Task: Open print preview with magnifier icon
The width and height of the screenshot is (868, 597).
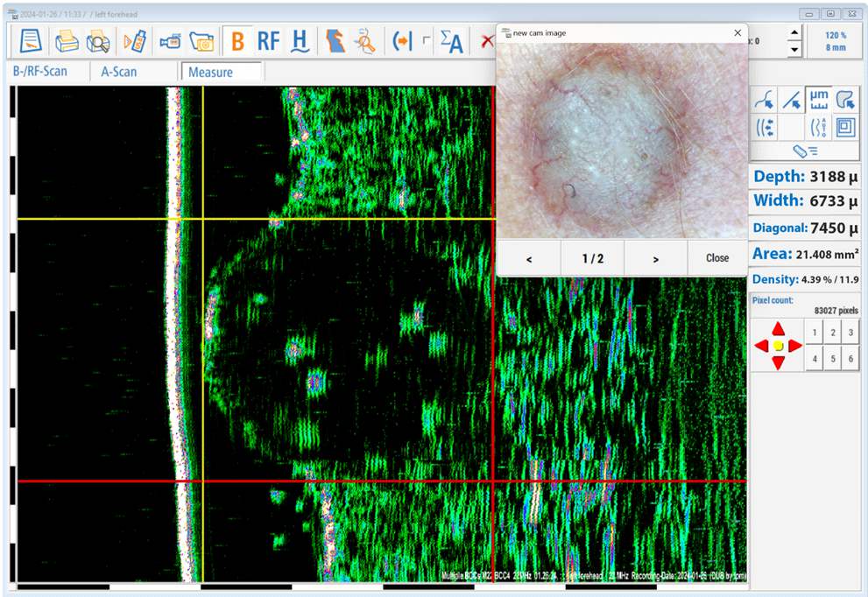Action: click(x=98, y=41)
